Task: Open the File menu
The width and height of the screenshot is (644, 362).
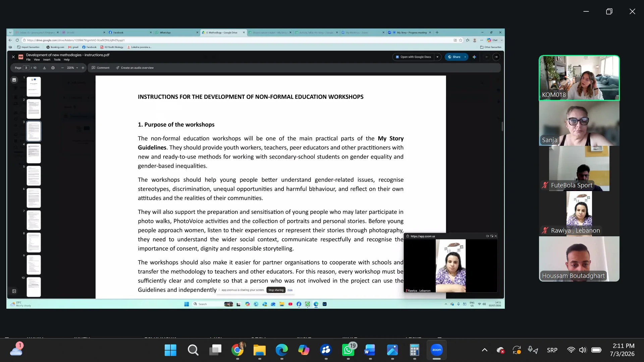Action: pyautogui.click(x=29, y=60)
